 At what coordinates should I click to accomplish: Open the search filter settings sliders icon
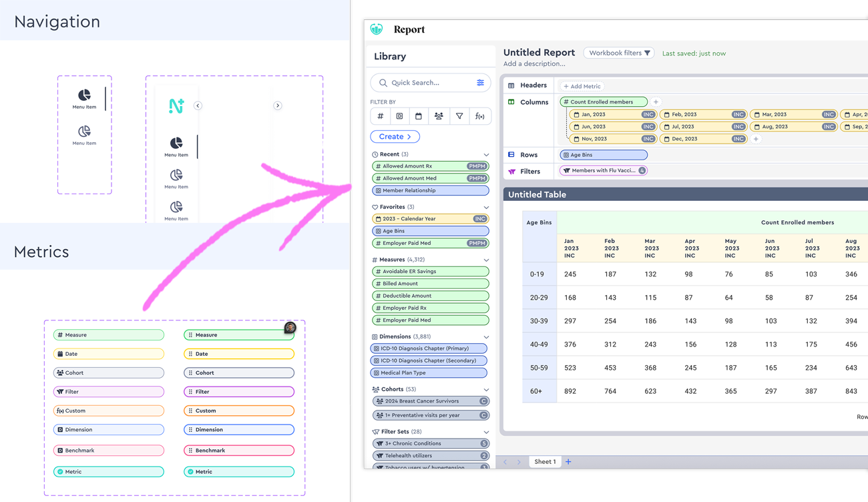[480, 83]
